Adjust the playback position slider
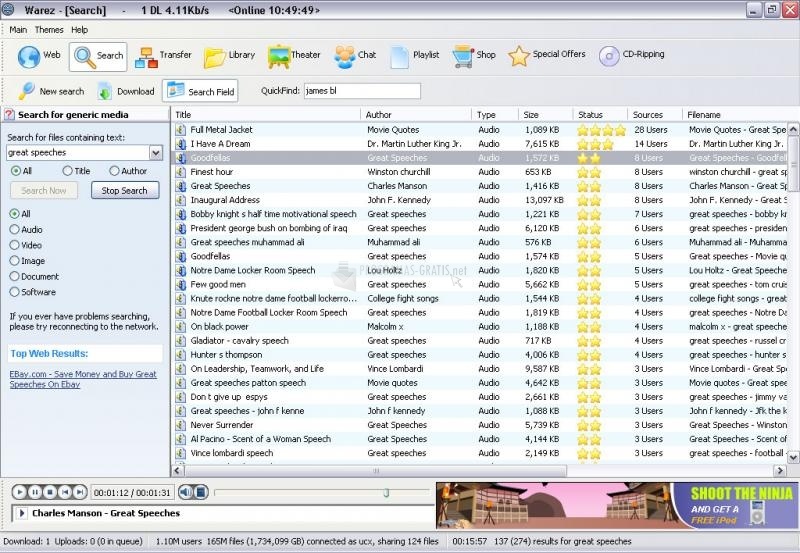 pyautogui.click(x=386, y=492)
